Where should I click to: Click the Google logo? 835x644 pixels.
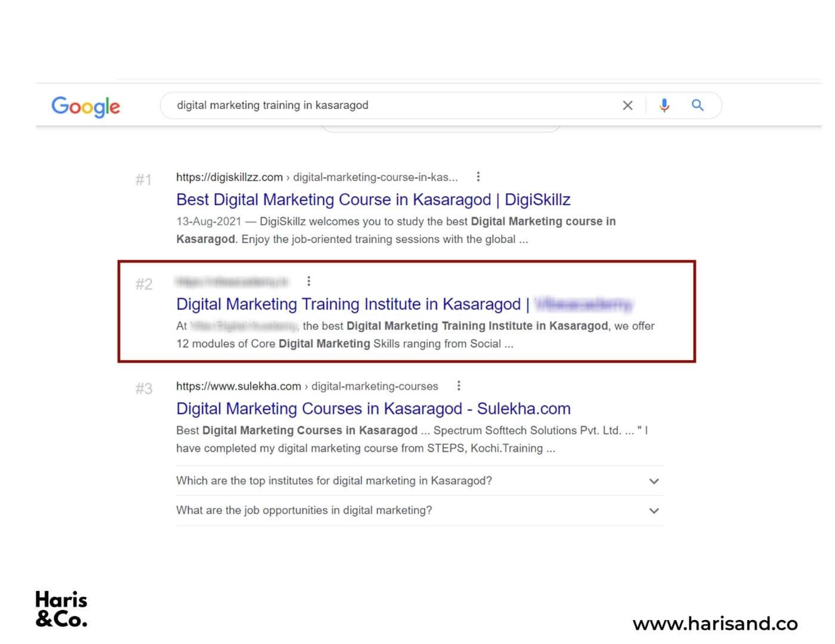click(x=85, y=107)
